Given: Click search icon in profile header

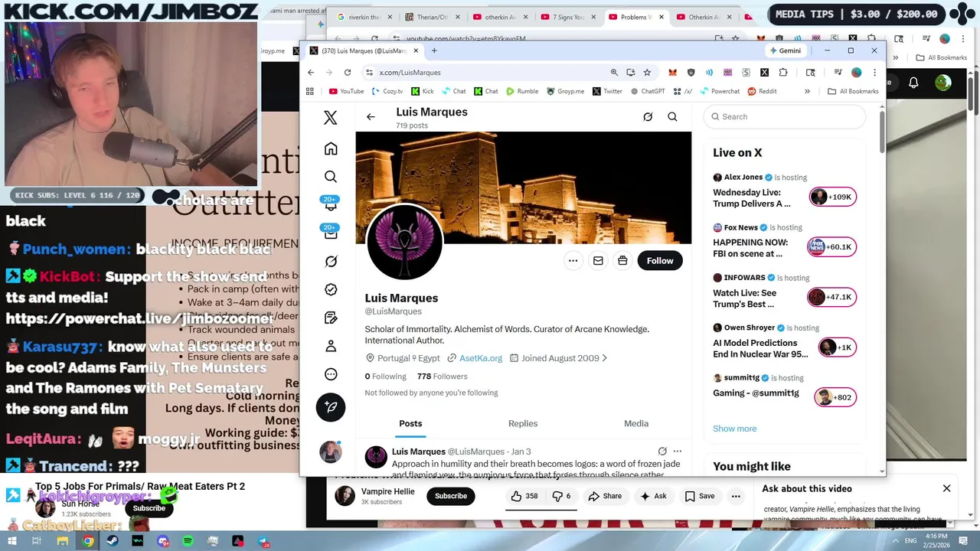Looking at the screenshot, I should click(x=672, y=117).
